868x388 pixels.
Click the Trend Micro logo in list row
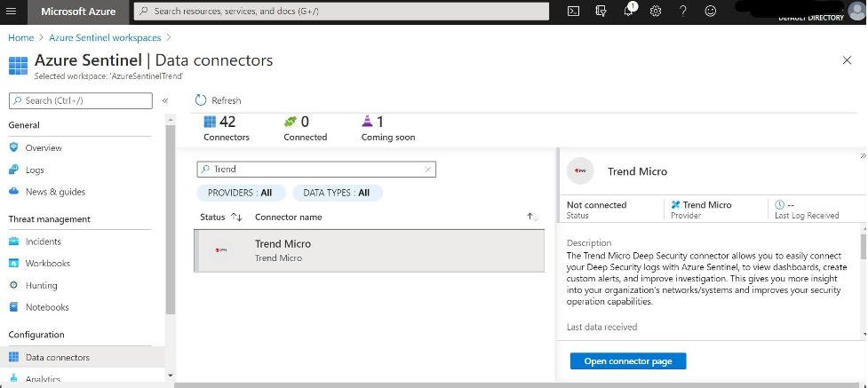click(221, 250)
